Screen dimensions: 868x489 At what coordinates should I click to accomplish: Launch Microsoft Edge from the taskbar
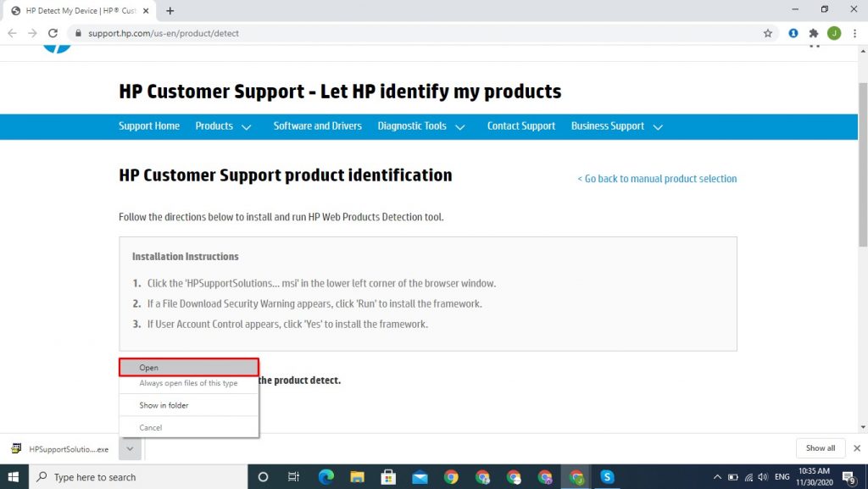point(326,476)
